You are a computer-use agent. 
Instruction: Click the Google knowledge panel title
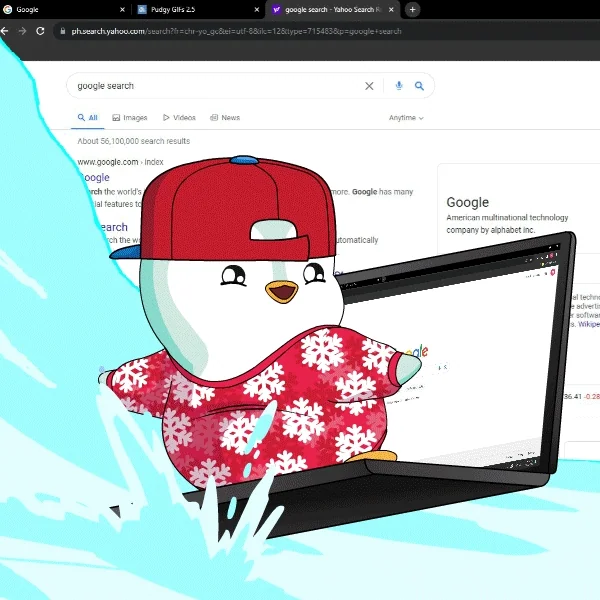[x=467, y=202]
